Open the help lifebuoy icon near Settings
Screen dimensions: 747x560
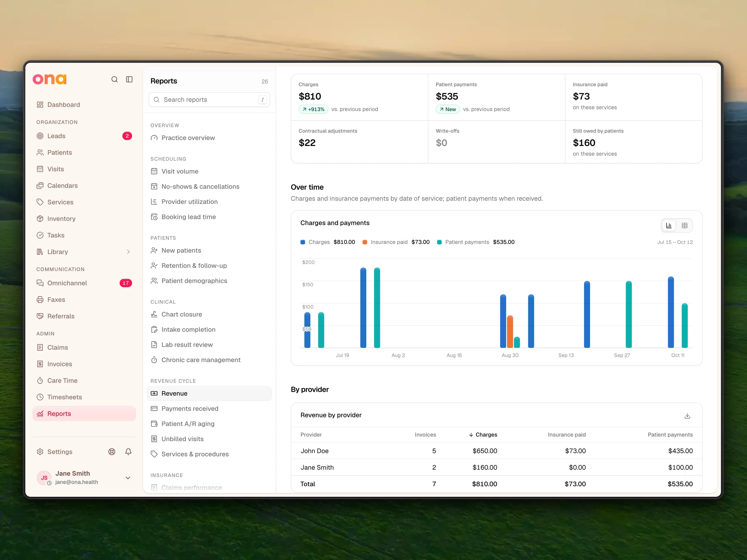click(112, 452)
